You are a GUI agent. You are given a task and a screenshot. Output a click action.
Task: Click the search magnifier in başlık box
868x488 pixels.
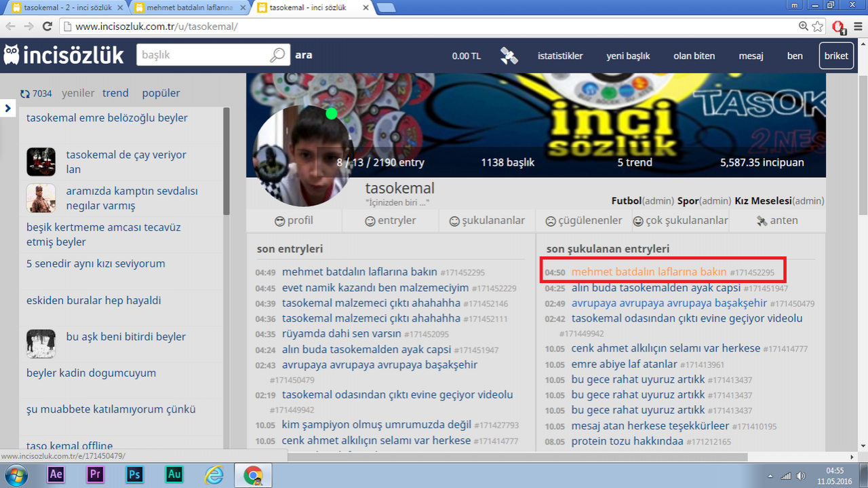278,55
